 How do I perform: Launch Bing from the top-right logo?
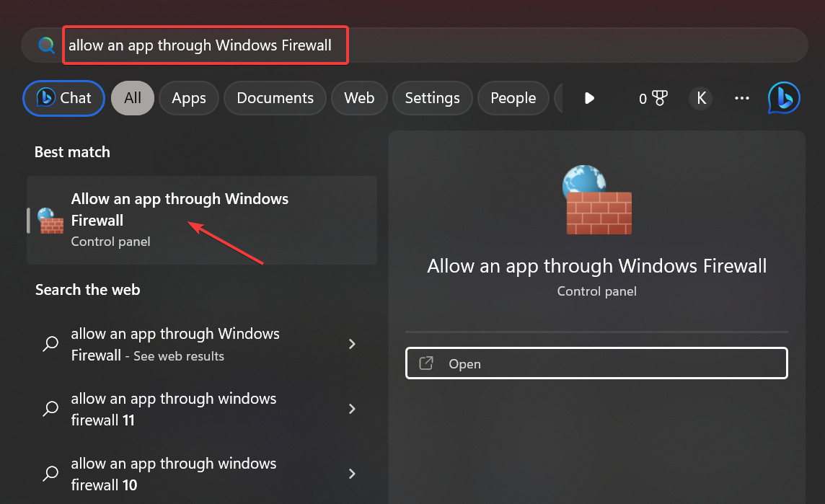pyautogui.click(x=784, y=98)
